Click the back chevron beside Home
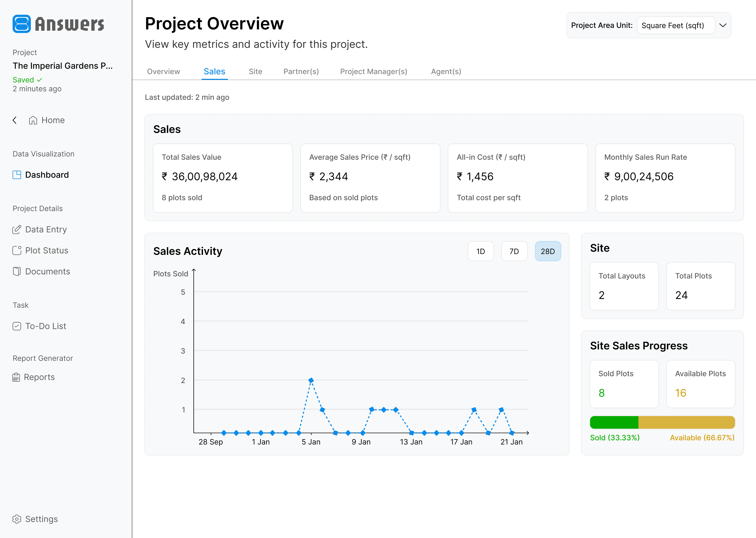 [15, 120]
